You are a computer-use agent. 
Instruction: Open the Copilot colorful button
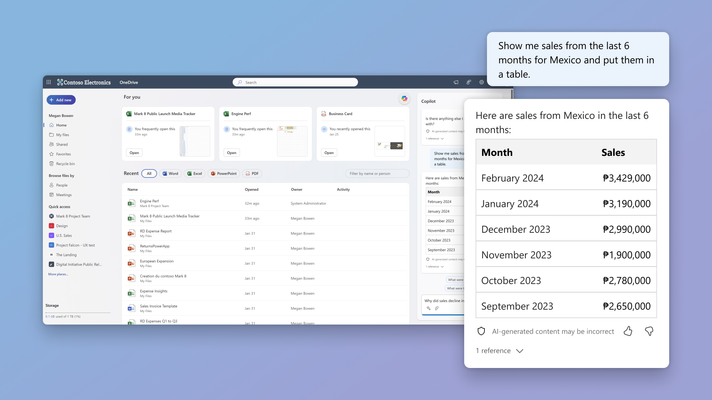[404, 99]
